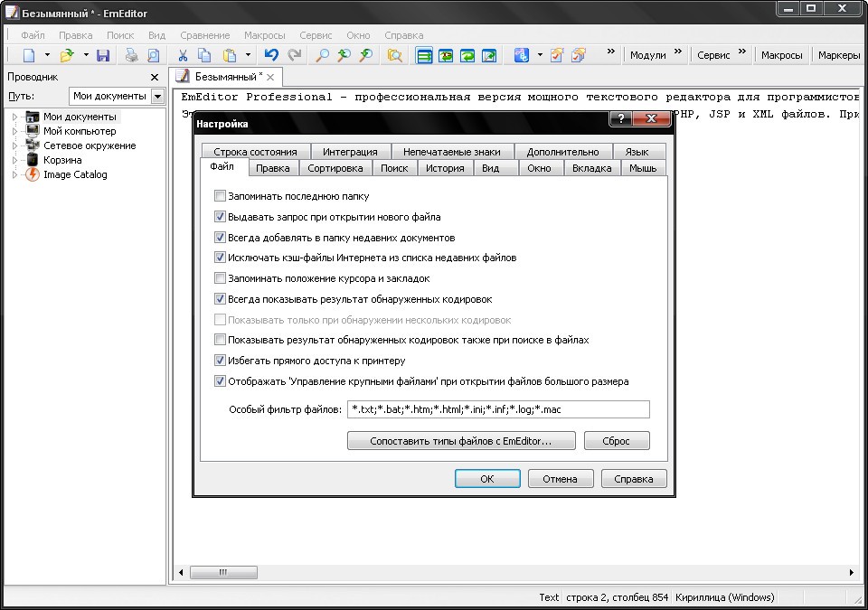Paste from clipboard using Paste icon
This screenshot has width=868, height=610.
(229, 55)
